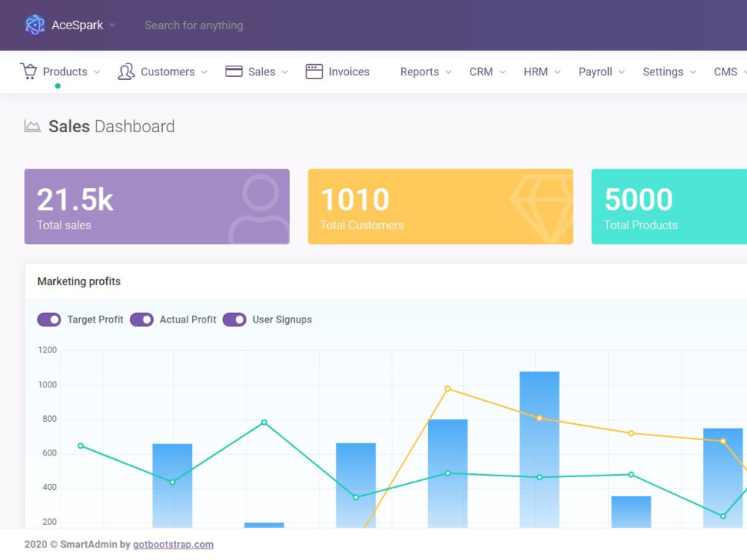Click the User Signups legend label
The width and height of the screenshot is (747, 560).
(x=282, y=320)
